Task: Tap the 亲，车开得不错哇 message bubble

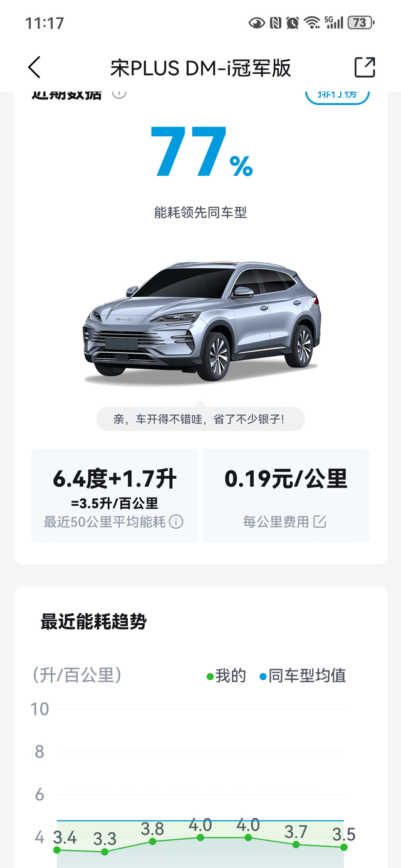Action: (200, 419)
